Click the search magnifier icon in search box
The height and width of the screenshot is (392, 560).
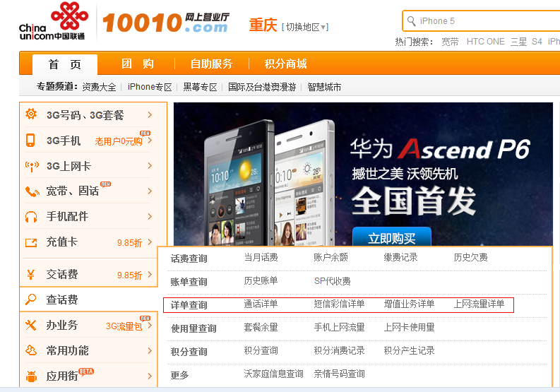(x=411, y=21)
